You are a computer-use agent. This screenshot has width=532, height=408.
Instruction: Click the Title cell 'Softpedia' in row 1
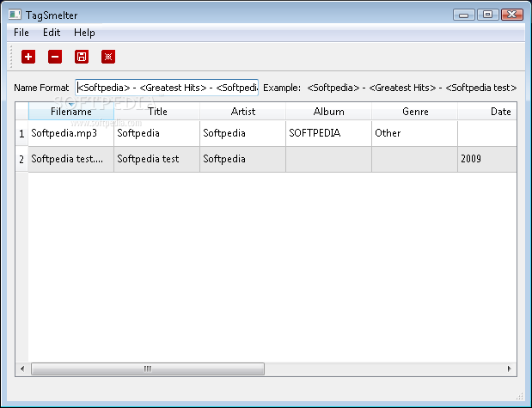157,133
